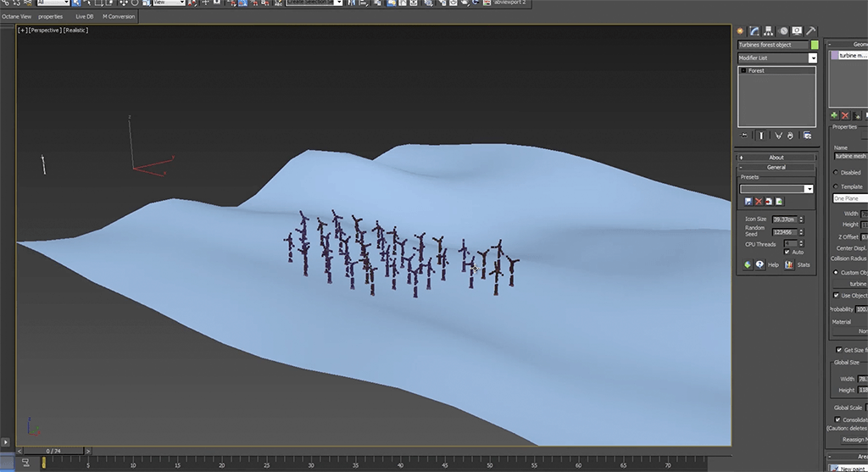Open the Octane View menu
Screen dimensions: 868x472
[x=17, y=16]
